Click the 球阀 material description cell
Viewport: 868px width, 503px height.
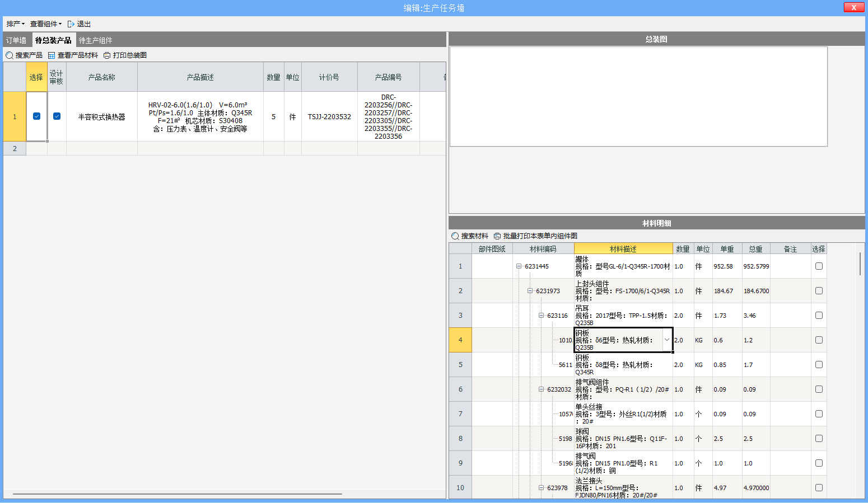623,439
